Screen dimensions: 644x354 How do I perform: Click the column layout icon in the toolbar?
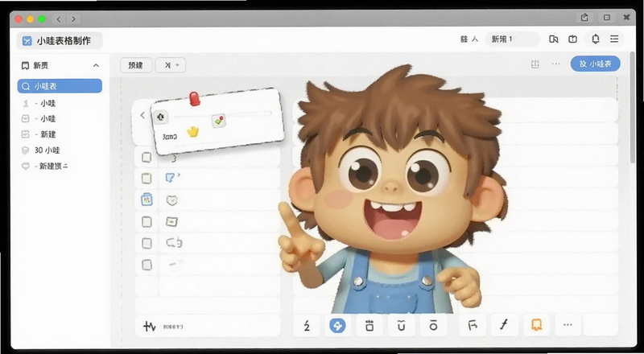(535, 64)
